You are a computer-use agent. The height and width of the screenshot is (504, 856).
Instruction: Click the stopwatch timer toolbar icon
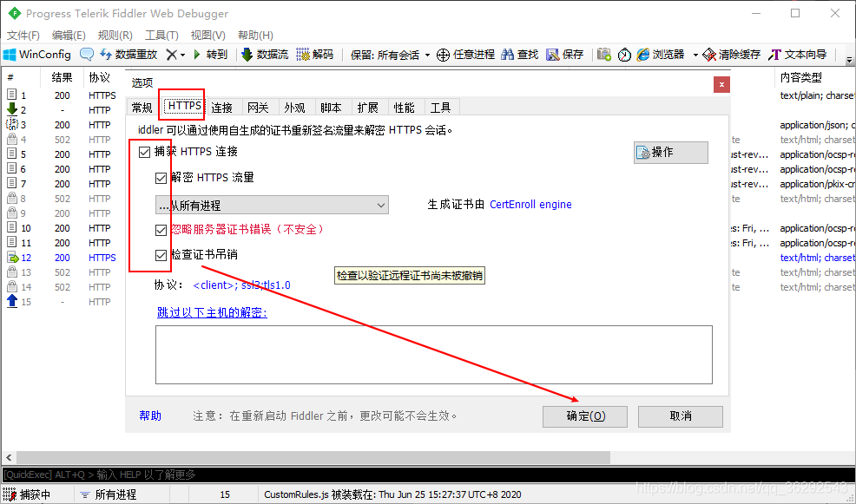(624, 55)
